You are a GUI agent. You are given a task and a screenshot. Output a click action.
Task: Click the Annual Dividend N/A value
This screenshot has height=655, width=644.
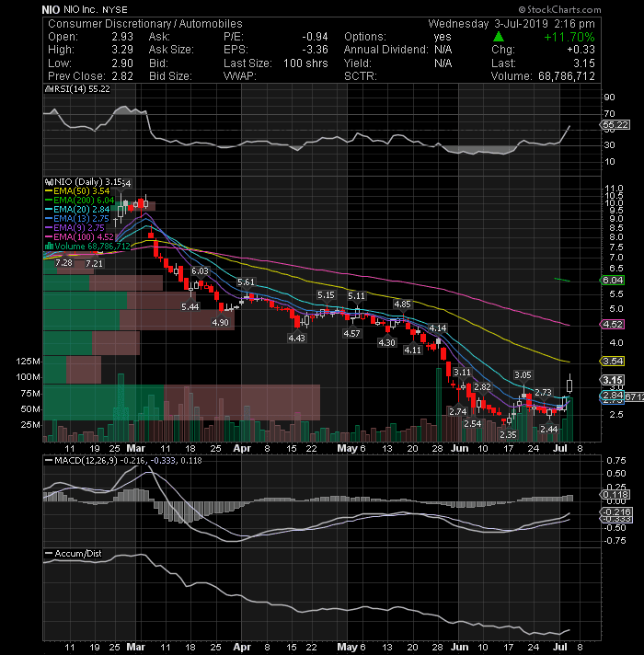pos(443,50)
